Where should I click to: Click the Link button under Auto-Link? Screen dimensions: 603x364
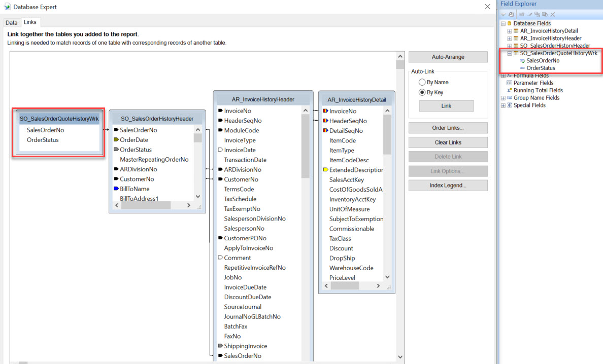(x=446, y=106)
